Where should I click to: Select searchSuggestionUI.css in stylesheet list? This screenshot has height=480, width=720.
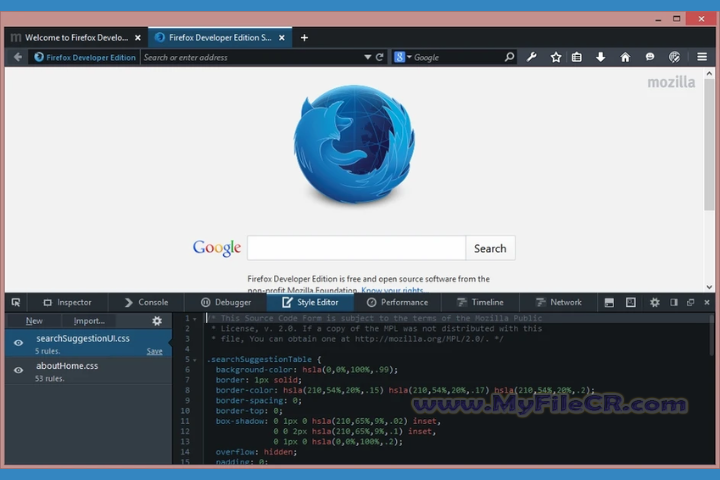tap(88, 343)
